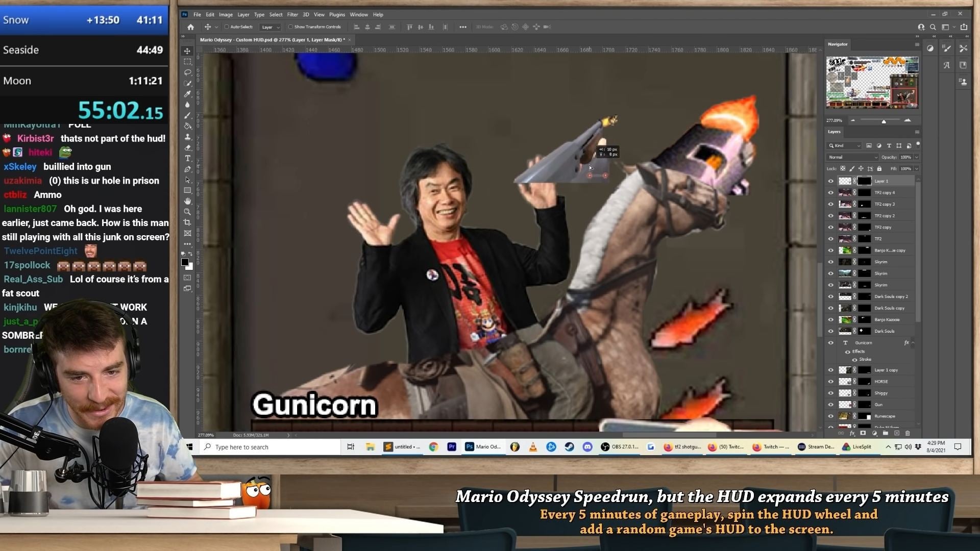Select the Type tool
The image size is (980, 551).
click(187, 158)
